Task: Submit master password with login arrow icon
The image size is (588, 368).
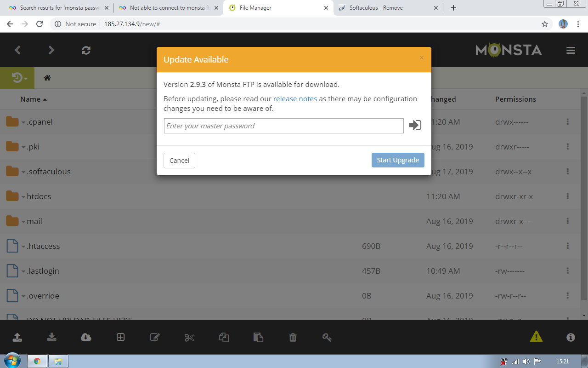Action: 415,125
